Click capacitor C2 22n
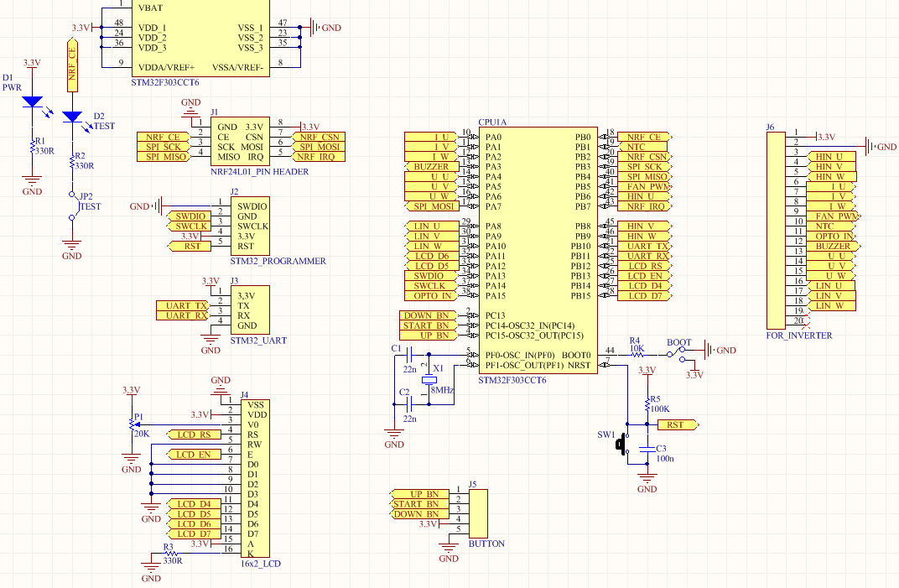The image size is (899, 588). 409,403
